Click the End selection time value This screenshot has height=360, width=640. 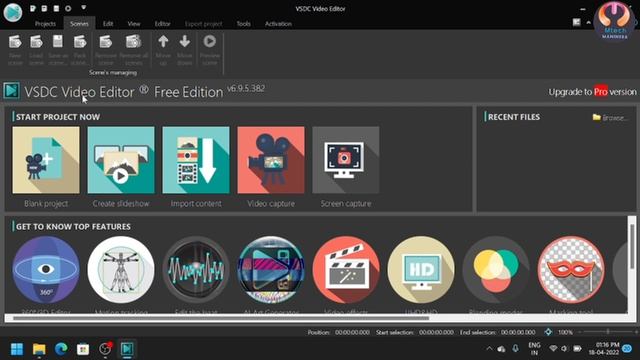(518, 332)
